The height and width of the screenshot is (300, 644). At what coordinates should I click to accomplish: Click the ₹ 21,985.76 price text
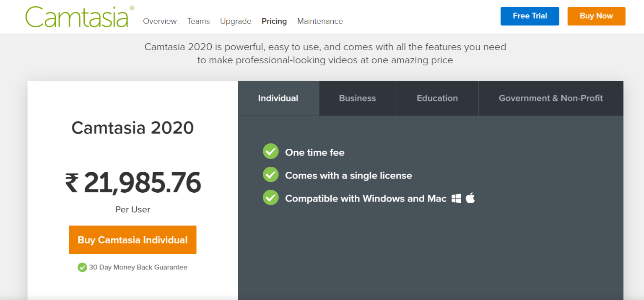coord(133,183)
